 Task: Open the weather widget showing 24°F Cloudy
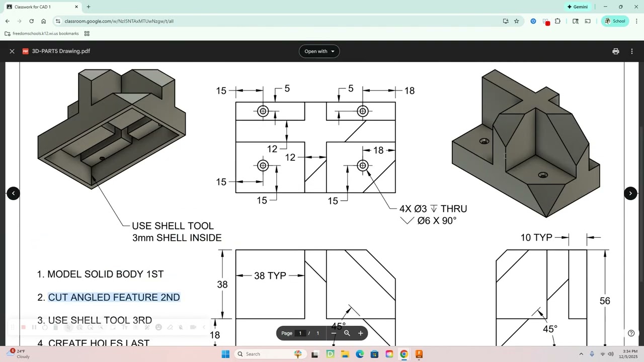tap(19, 354)
